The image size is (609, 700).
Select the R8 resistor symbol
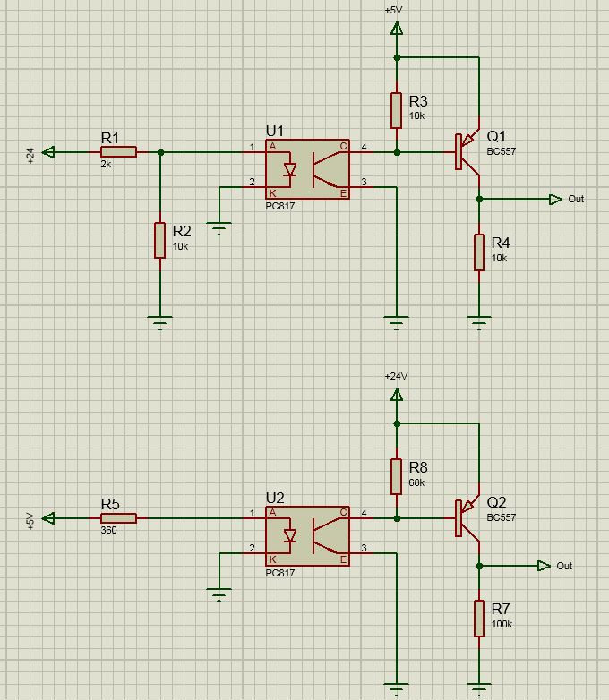(x=397, y=477)
